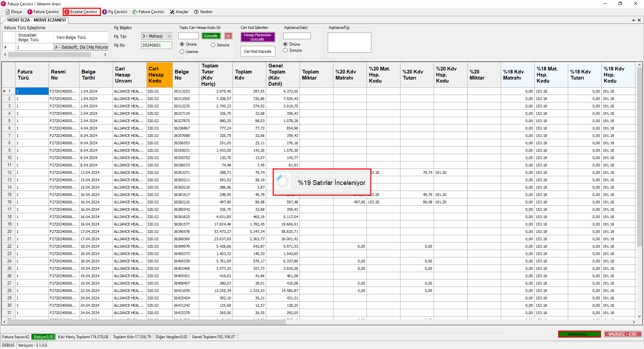Click the loading spinner in progress popup
The image size is (644, 349).
[283, 181]
